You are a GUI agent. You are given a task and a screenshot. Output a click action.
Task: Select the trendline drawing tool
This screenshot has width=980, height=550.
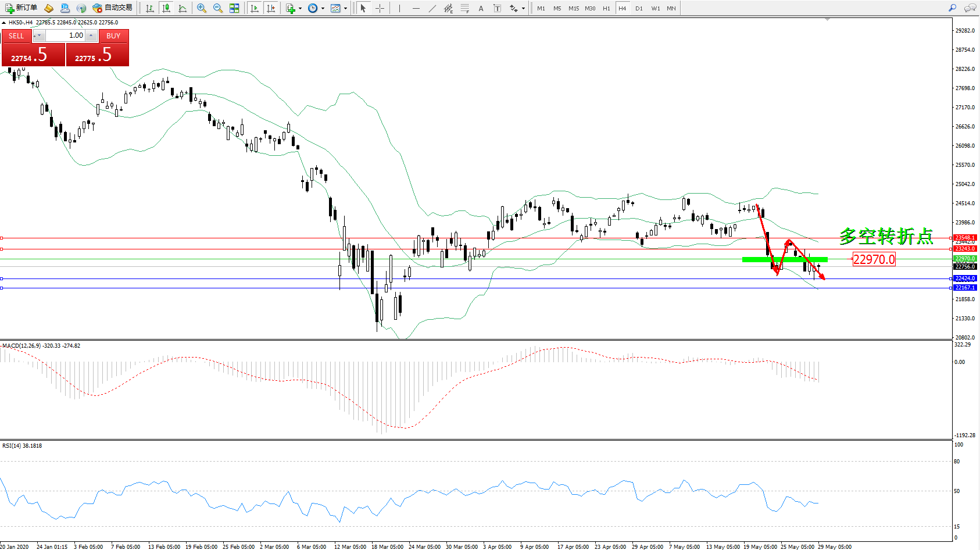tap(432, 8)
